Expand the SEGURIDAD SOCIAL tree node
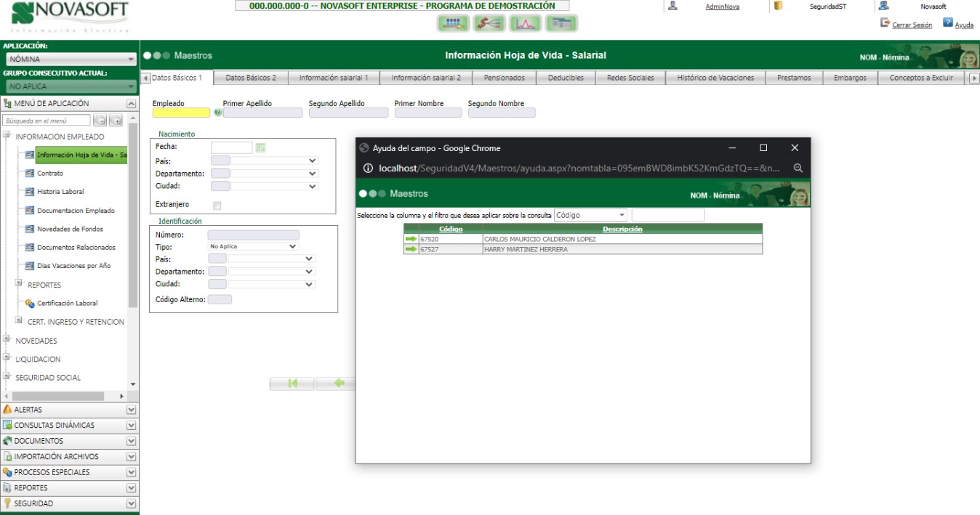 [x=7, y=376]
